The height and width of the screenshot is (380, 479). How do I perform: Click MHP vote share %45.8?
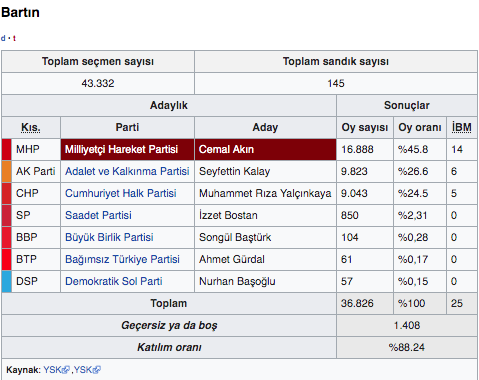pos(413,149)
